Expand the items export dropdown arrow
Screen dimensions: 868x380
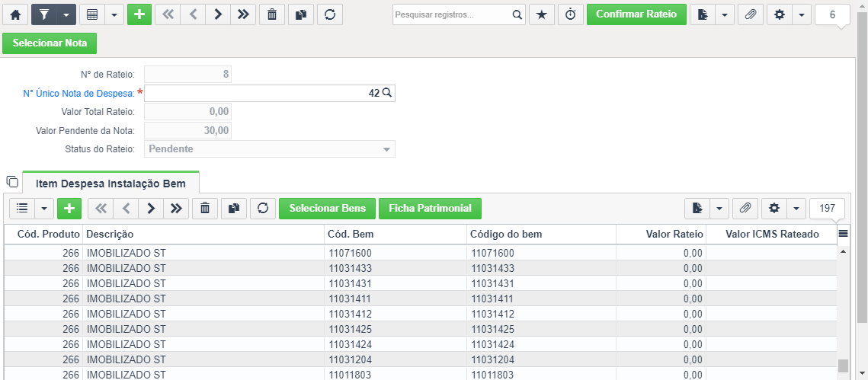pyautogui.click(x=719, y=208)
